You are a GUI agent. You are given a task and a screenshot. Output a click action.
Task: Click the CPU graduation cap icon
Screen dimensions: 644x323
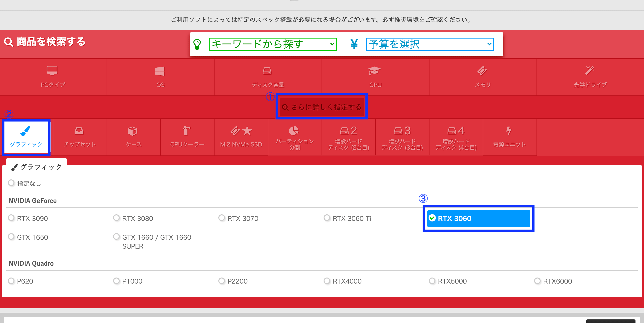pos(374,71)
